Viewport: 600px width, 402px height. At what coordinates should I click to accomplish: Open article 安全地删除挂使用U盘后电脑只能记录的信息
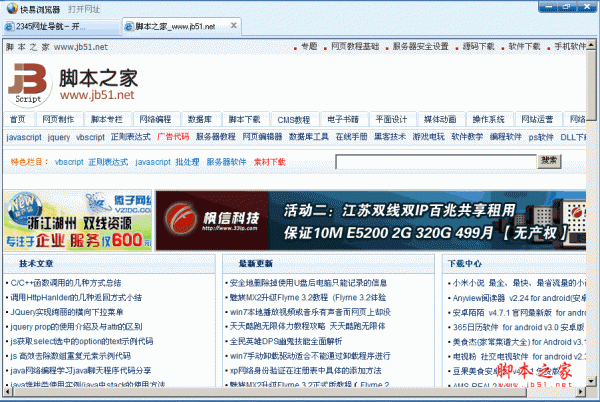(308, 283)
